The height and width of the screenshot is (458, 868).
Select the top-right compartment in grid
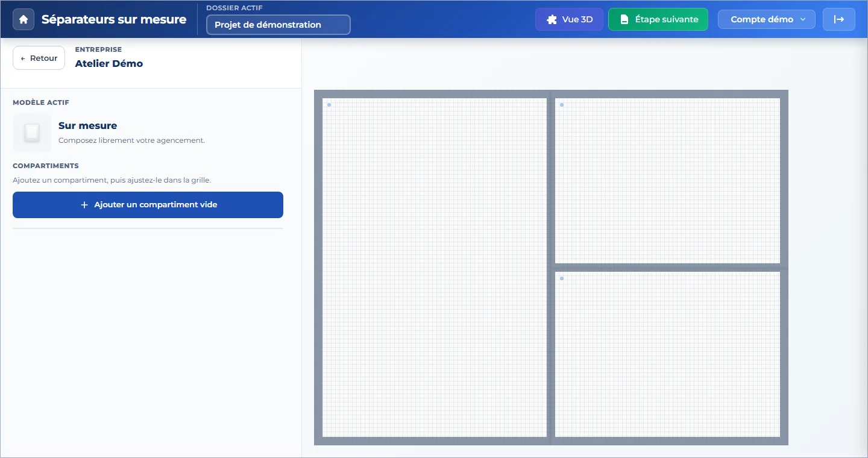pyautogui.click(x=667, y=181)
